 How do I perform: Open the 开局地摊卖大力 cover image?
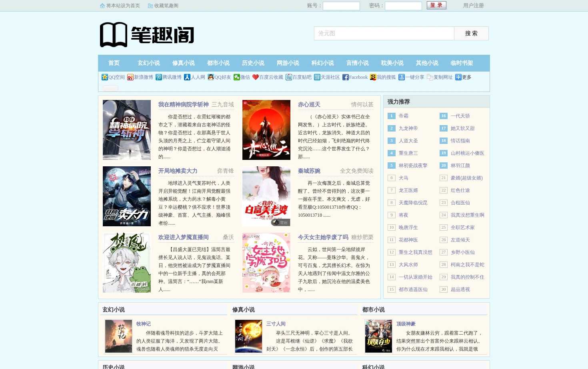pyautogui.click(x=127, y=196)
